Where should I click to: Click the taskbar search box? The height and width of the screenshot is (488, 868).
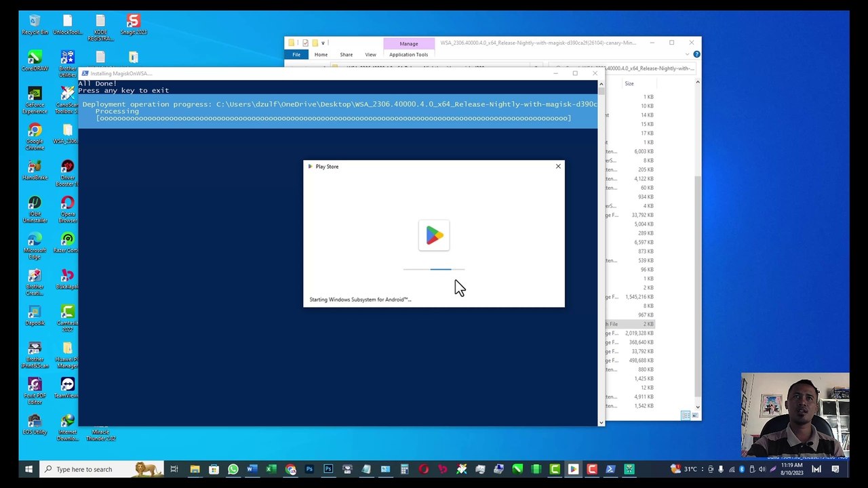point(101,469)
